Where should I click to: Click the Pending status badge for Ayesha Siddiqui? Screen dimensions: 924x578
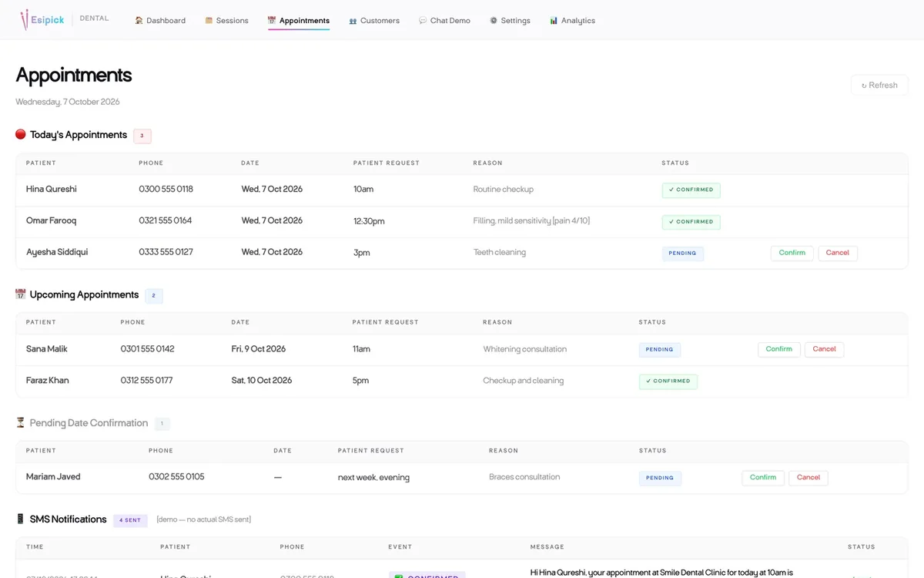tap(682, 253)
